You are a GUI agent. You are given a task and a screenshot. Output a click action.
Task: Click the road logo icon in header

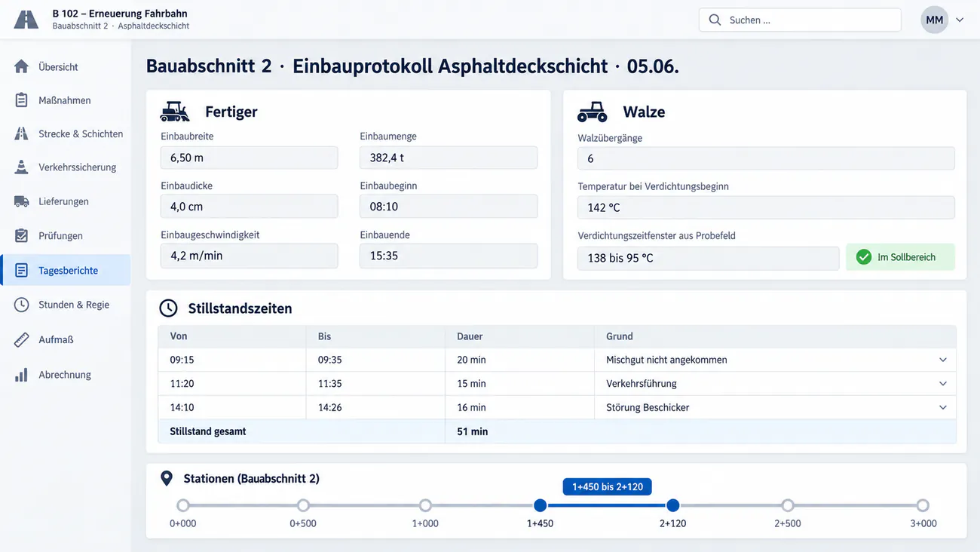pos(26,20)
